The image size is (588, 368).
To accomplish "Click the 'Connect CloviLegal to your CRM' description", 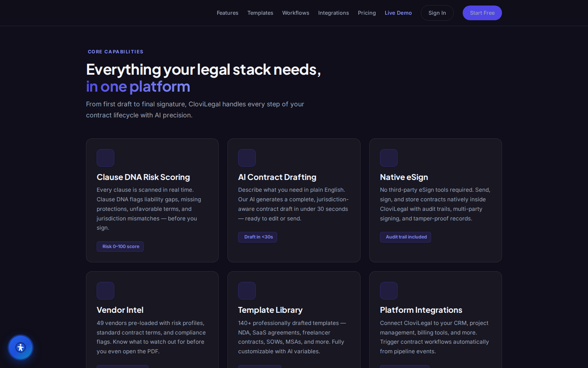I will pos(434,337).
